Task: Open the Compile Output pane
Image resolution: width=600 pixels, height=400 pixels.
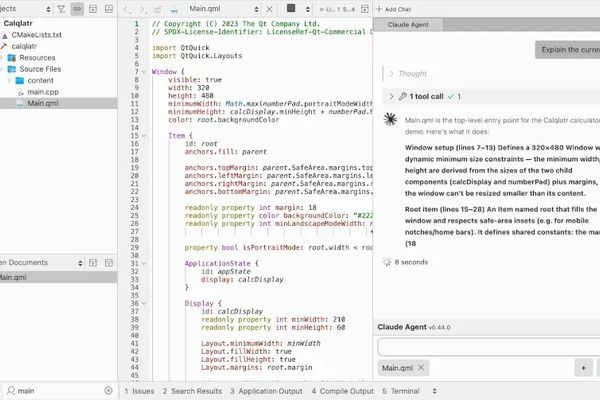Action: tap(342, 391)
